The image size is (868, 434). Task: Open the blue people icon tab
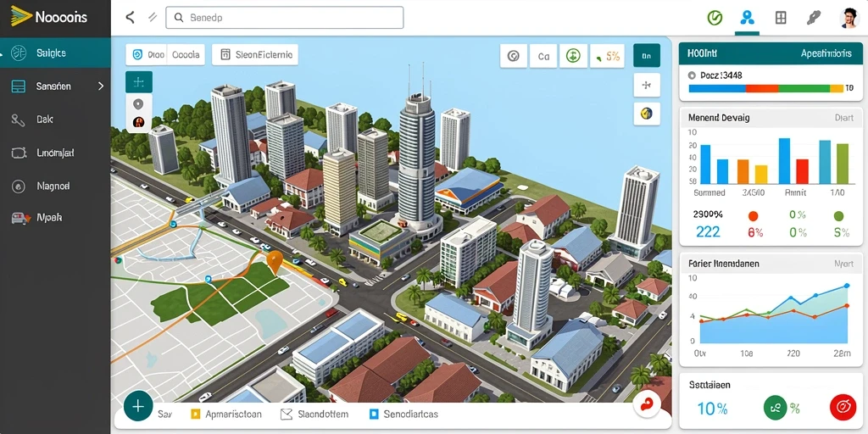(748, 18)
